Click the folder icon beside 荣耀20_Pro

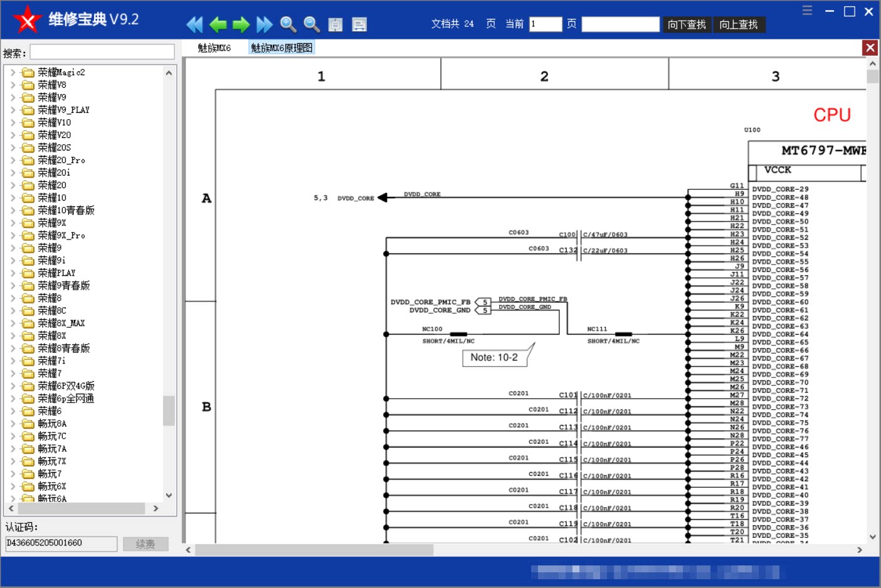tap(28, 160)
